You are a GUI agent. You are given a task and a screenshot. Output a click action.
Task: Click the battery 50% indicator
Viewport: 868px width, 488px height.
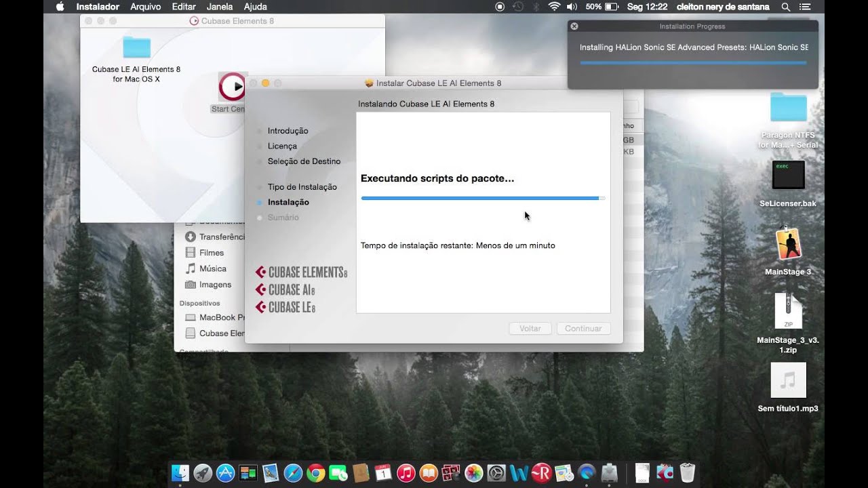point(602,7)
